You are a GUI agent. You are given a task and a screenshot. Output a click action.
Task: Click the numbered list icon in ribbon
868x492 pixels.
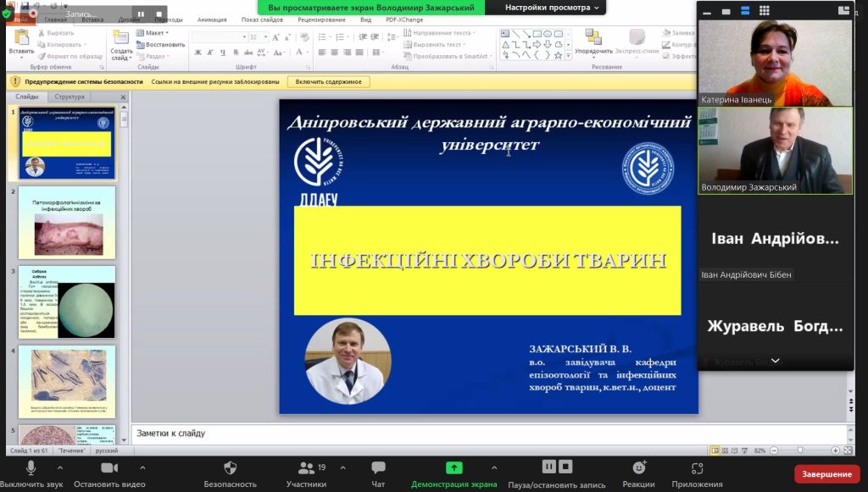tap(340, 37)
